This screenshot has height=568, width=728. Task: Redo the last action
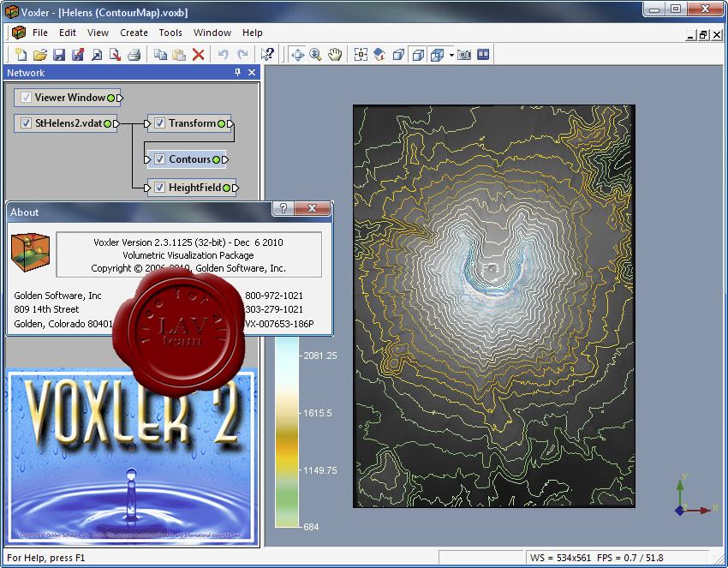point(242,55)
